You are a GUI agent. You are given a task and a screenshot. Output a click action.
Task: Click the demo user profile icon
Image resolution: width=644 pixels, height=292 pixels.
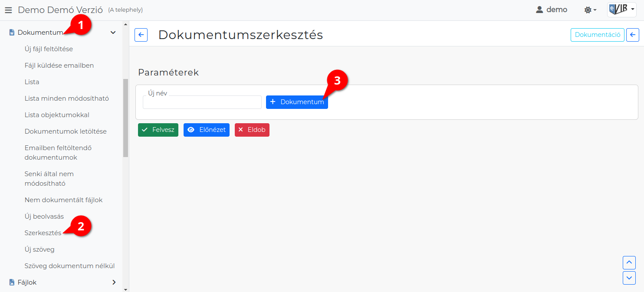pyautogui.click(x=539, y=10)
